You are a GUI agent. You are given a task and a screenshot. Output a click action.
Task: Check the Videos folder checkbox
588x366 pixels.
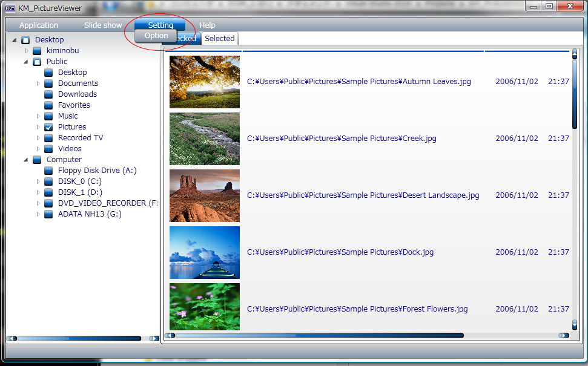tap(49, 149)
